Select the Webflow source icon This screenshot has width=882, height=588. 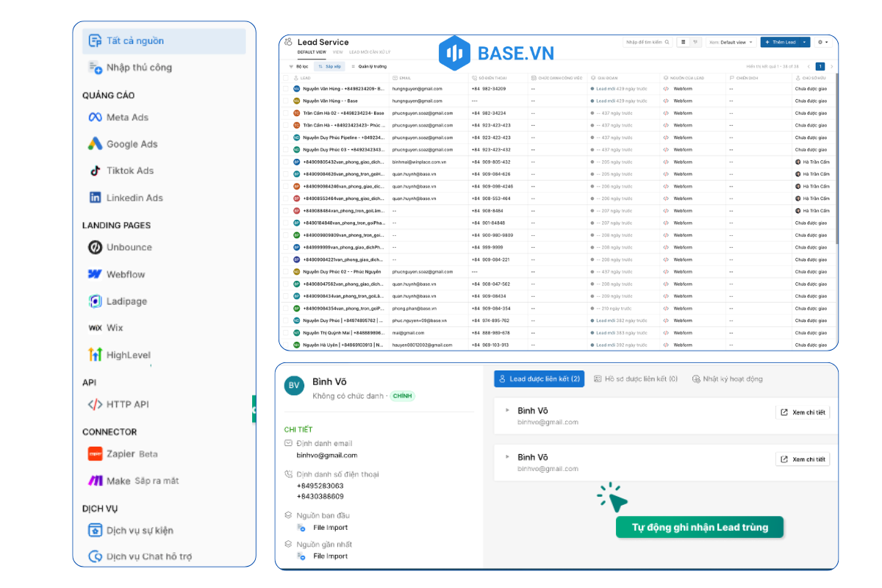pos(95,274)
